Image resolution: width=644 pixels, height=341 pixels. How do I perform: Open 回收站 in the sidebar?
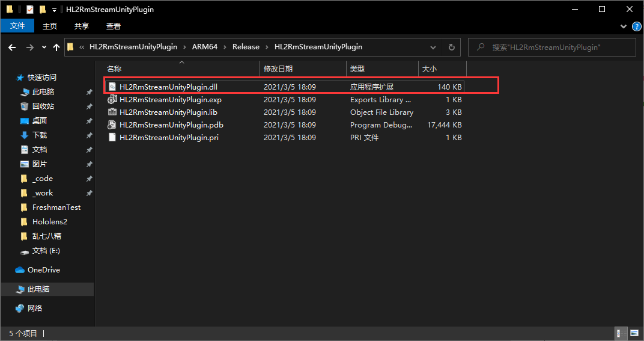[x=43, y=106]
